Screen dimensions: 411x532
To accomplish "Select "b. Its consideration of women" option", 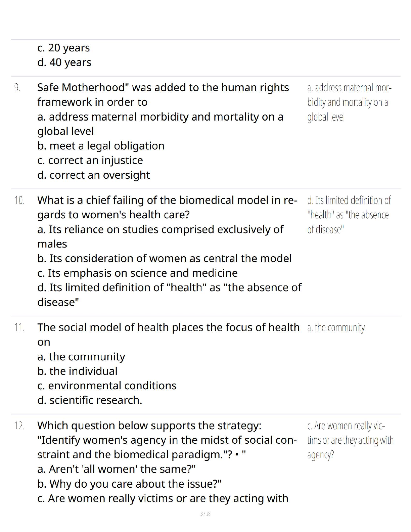I will (x=164, y=258).
